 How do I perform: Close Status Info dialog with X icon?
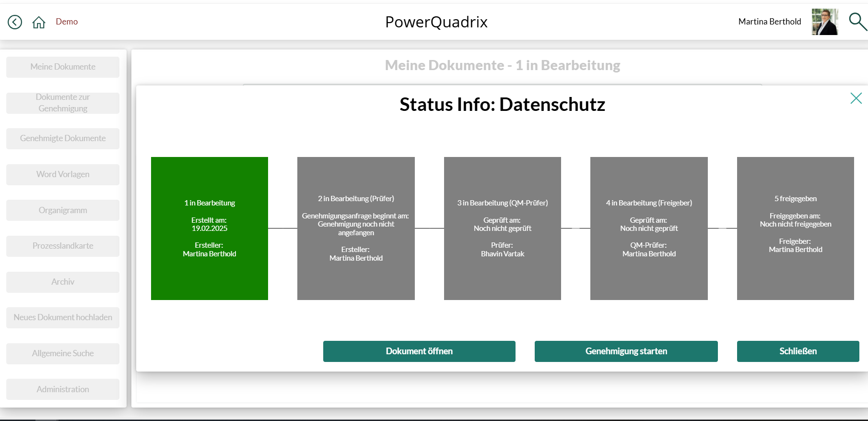(x=856, y=98)
